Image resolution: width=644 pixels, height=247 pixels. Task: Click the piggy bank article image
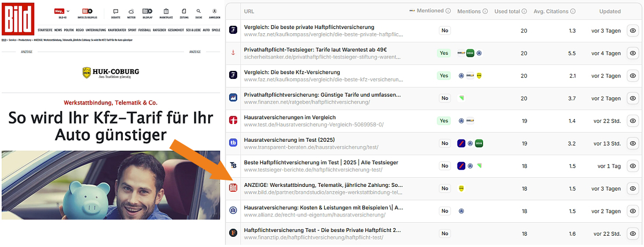point(111,185)
